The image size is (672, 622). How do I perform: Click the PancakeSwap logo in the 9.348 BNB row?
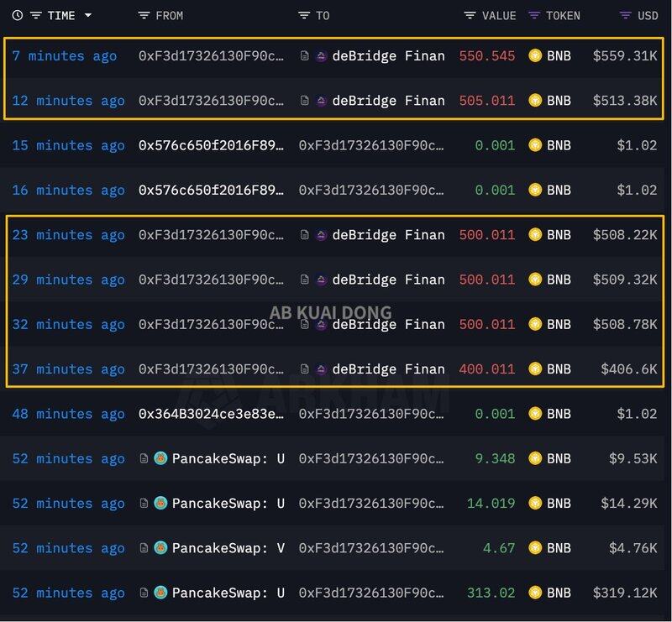pyautogui.click(x=160, y=458)
